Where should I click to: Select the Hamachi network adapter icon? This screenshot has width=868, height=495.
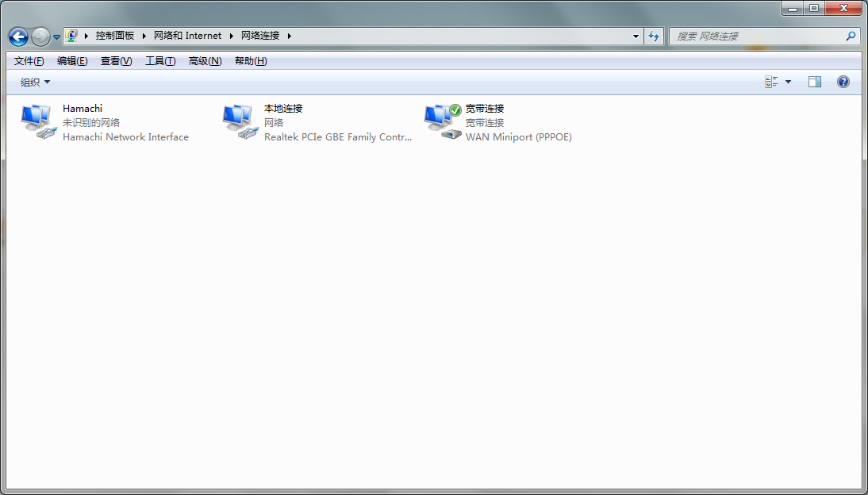pos(39,122)
